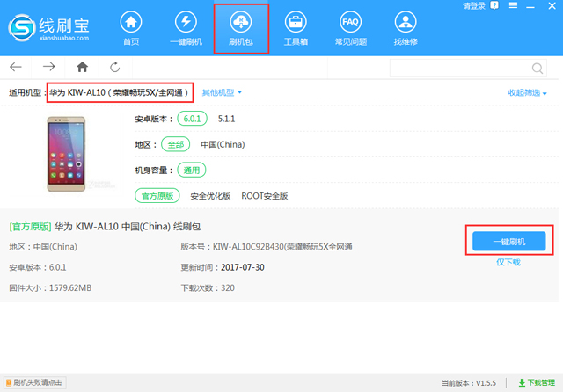The width and height of the screenshot is (563, 392).
Task: Collapse filters with 收起筛选
Action: pos(527,93)
